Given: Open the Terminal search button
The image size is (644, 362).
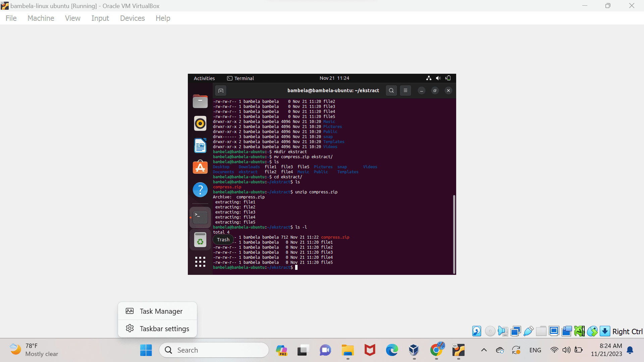Looking at the screenshot, I should point(391,90).
